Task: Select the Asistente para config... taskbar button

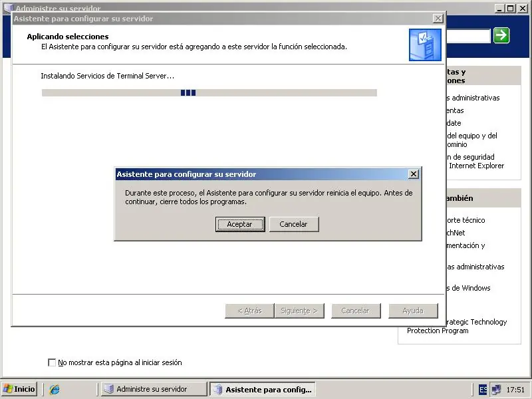Action: [263, 389]
